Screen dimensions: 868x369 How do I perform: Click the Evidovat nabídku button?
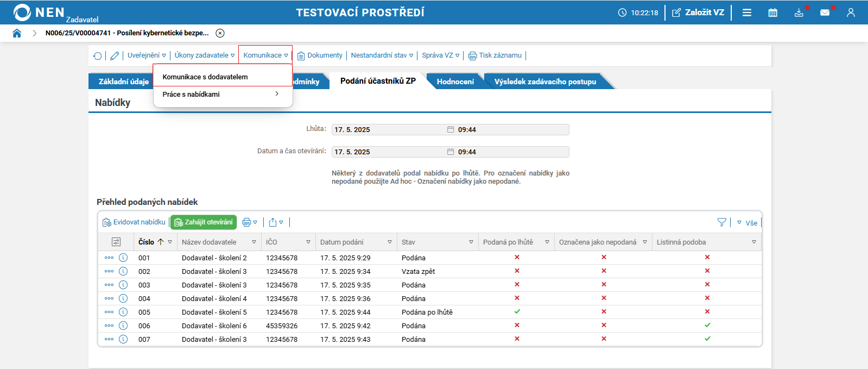click(134, 222)
